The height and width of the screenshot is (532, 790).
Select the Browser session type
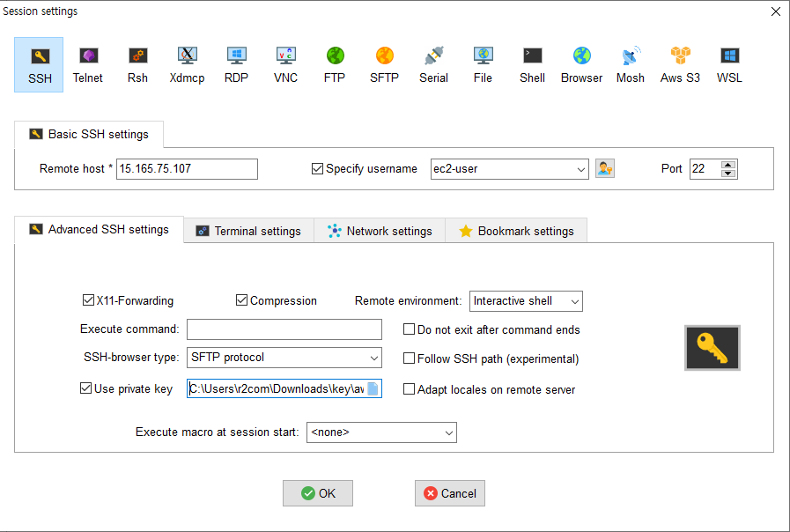coord(582,64)
